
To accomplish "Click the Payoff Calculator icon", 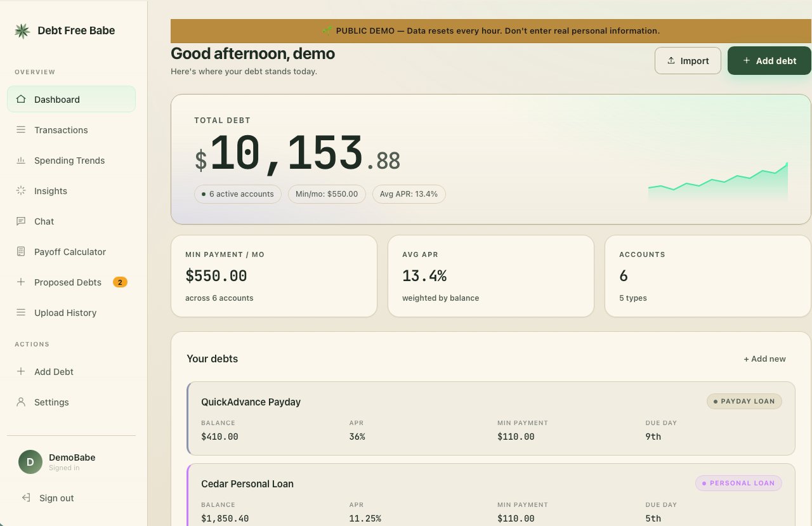I will [21, 251].
